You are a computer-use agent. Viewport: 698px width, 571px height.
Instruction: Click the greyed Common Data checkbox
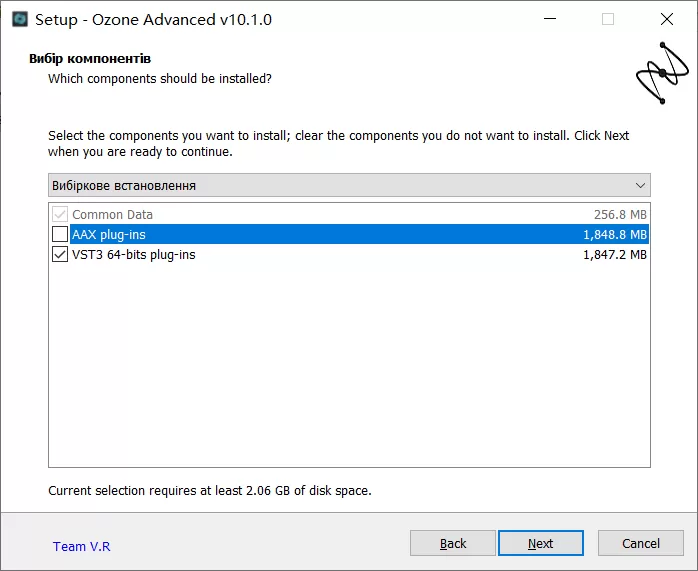click(x=60, y=215)
